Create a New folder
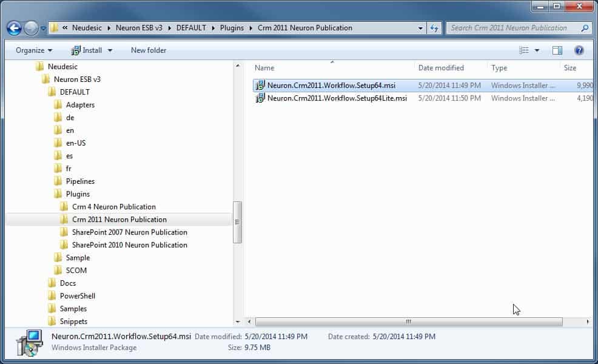This screenshot has width=598, height=364. coord(149,50)
